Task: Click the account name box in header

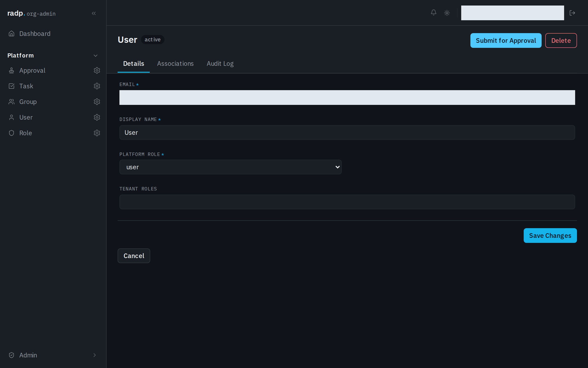Action: (x=512, y=13)
